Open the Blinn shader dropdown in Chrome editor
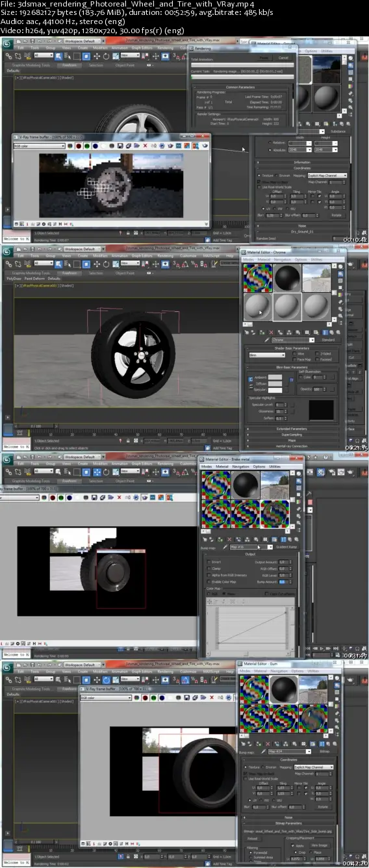 click(x=267, y=355)
